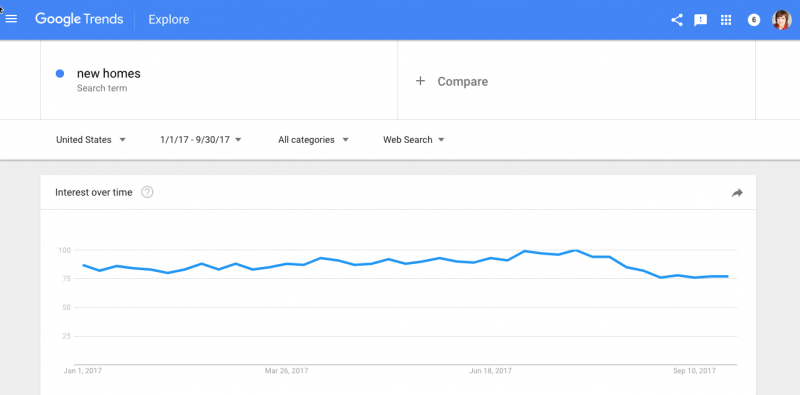The image size is (800, 395).
Task: Edit the new homes search term
Action: [x=109, y=73]
